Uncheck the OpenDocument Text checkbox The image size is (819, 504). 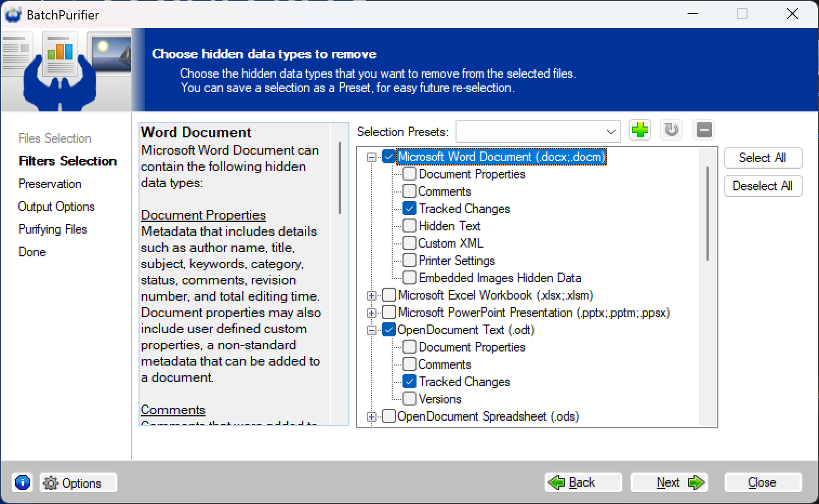(389, 330)
